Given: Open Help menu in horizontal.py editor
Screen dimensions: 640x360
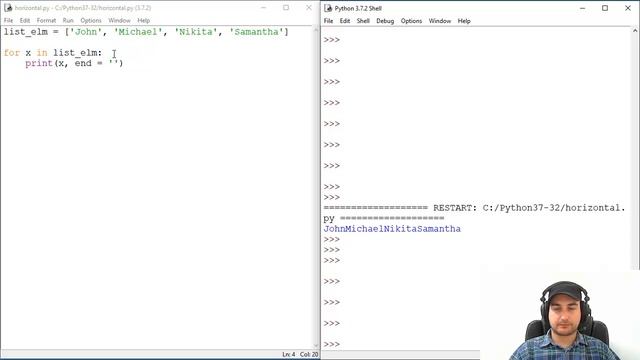Looking at the screenshot, I should tap(143, 20).
